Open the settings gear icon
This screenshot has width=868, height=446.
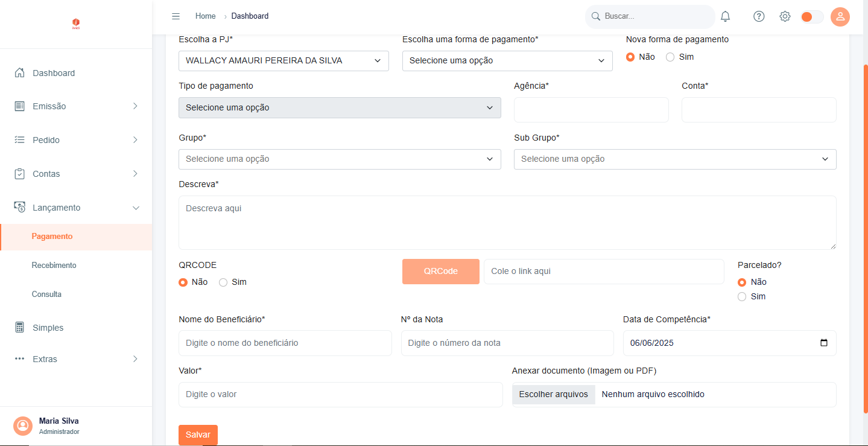785,16
